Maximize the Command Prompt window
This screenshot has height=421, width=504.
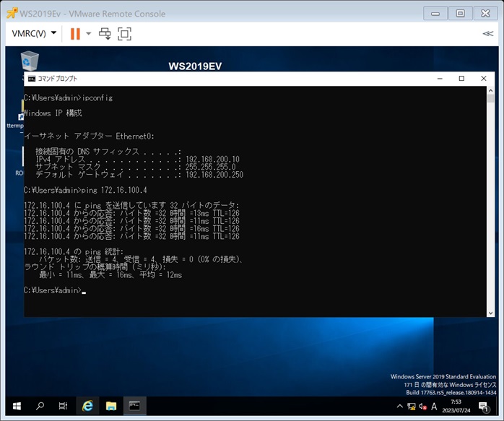[x=461, y=79]
